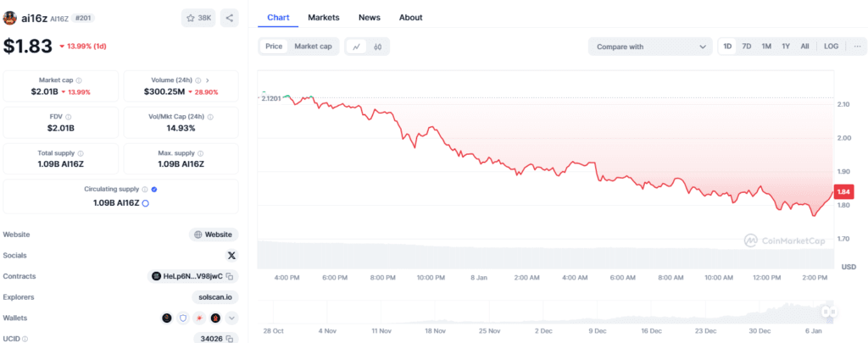
Task: Switch to candlestick chart view
Action: [x=377, y=47]
